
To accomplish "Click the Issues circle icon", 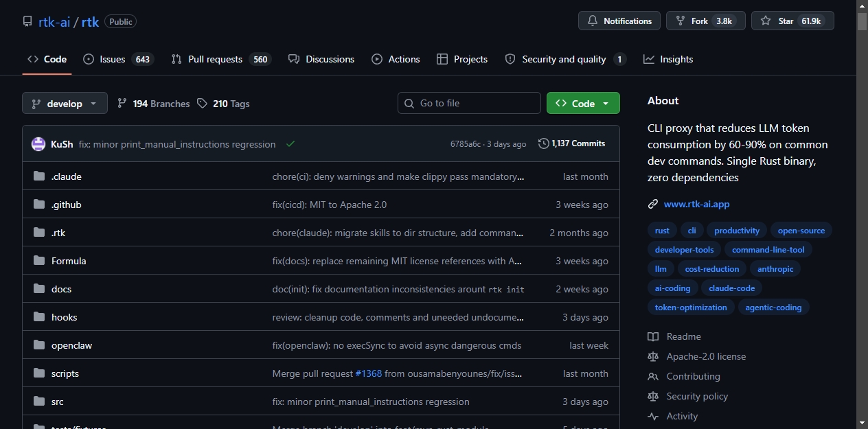I will (89, 59).
